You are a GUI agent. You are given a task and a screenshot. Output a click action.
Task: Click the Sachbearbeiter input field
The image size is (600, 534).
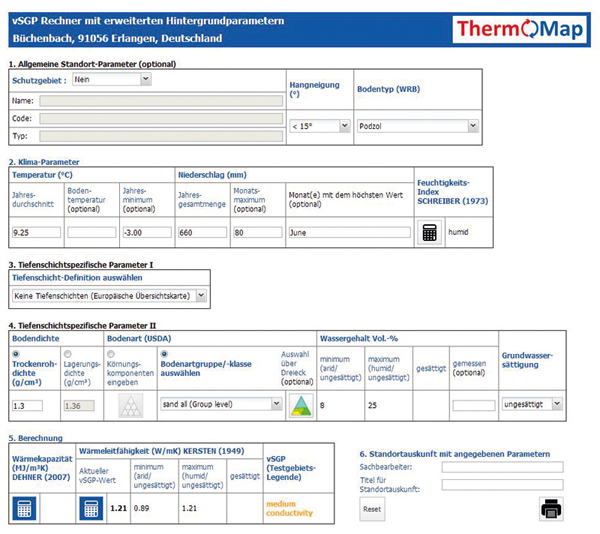pyautogui.click(x=502, y=467)
